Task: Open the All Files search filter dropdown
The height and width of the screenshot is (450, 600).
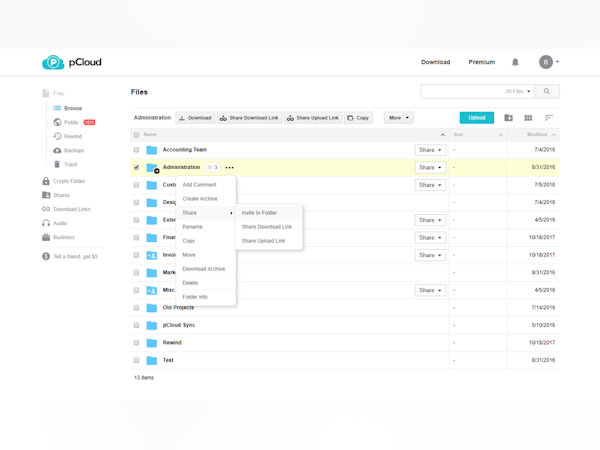Action: coord(518,91)
